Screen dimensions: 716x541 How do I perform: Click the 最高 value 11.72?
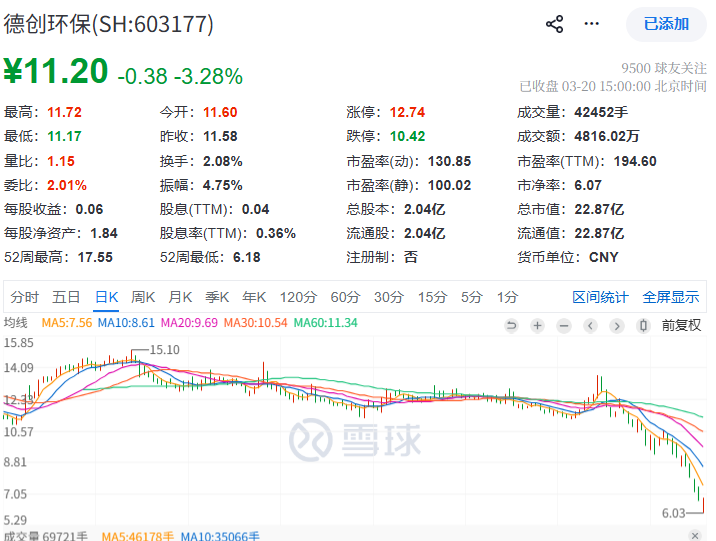[x=64, y=112]
